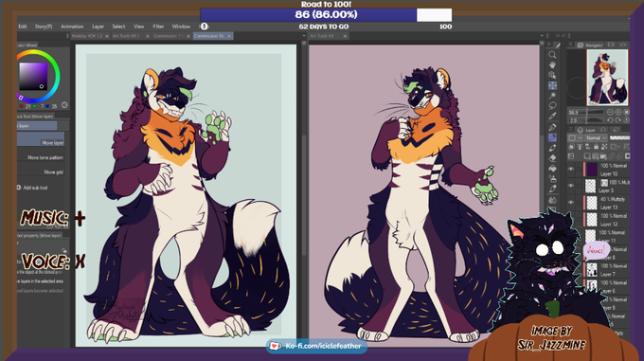Hide Layer 10 with eye icon
The image size is (644, 361).
coord(571,170)
